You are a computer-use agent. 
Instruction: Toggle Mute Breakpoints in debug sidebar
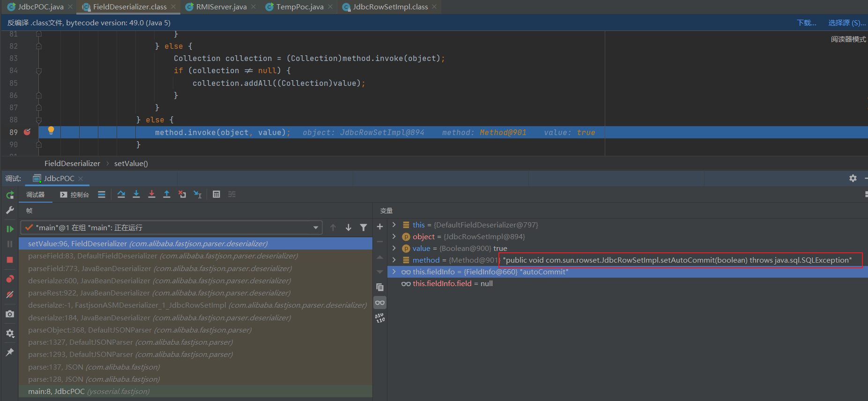(x=10, y=295)
